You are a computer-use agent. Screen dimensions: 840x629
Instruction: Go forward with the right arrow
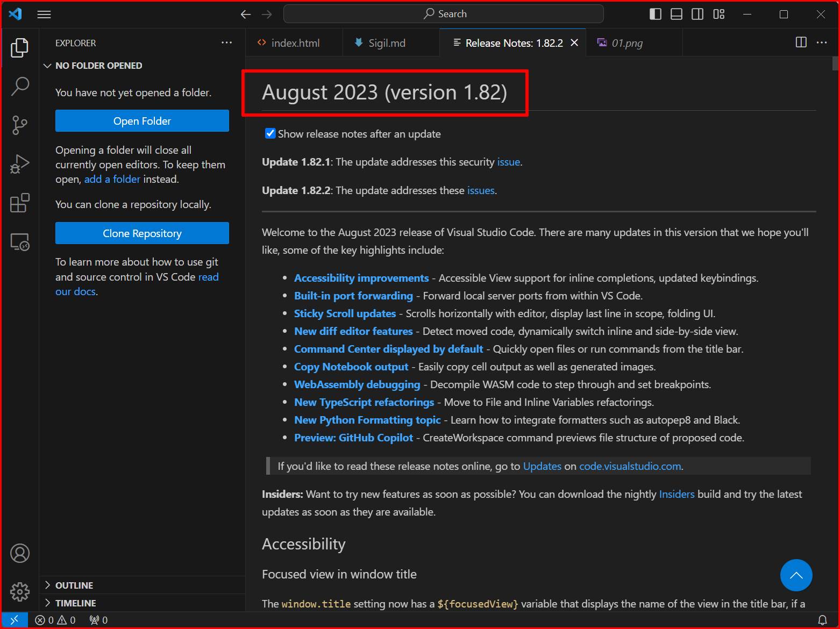pyautogui.click(x=267, y=15)
